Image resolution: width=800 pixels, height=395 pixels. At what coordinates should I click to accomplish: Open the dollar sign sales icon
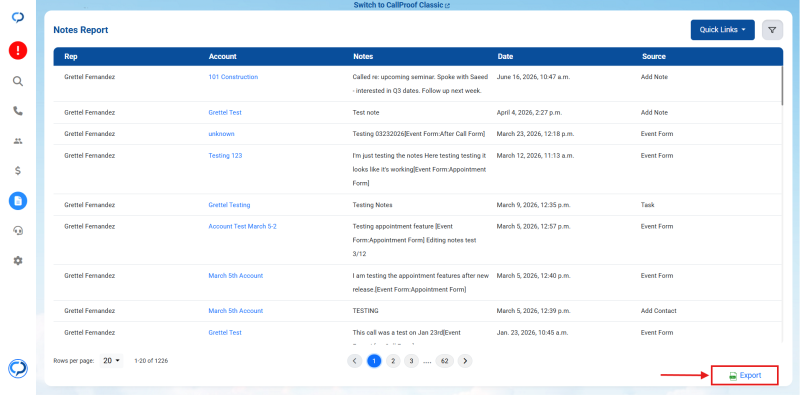point(18,170)
